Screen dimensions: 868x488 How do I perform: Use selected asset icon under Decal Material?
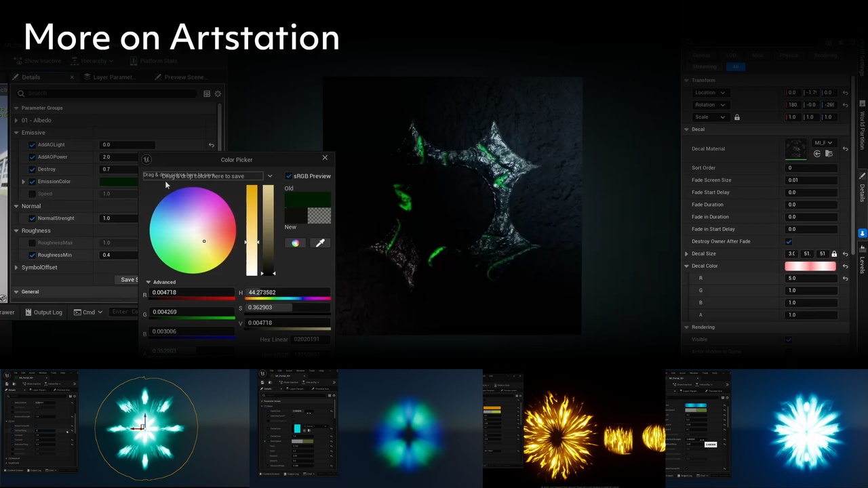coord(817,154)
